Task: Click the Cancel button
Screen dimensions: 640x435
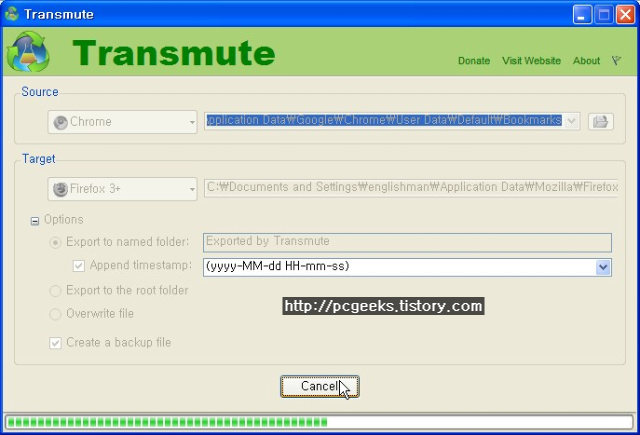Action: [x=320, y=386]
